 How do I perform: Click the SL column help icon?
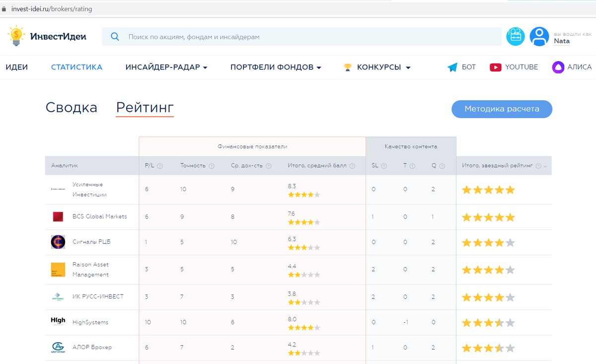tap(384, 166)
